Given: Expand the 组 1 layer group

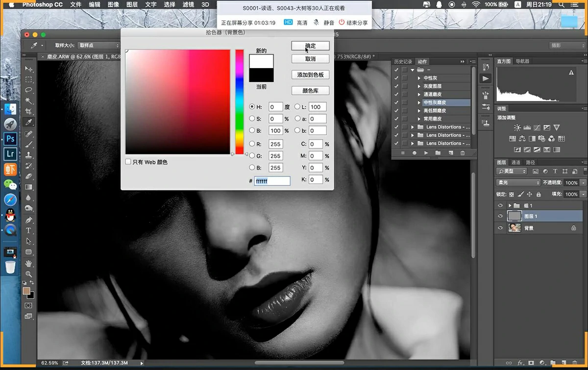Looking at the screenshot, I should (510, 205).
